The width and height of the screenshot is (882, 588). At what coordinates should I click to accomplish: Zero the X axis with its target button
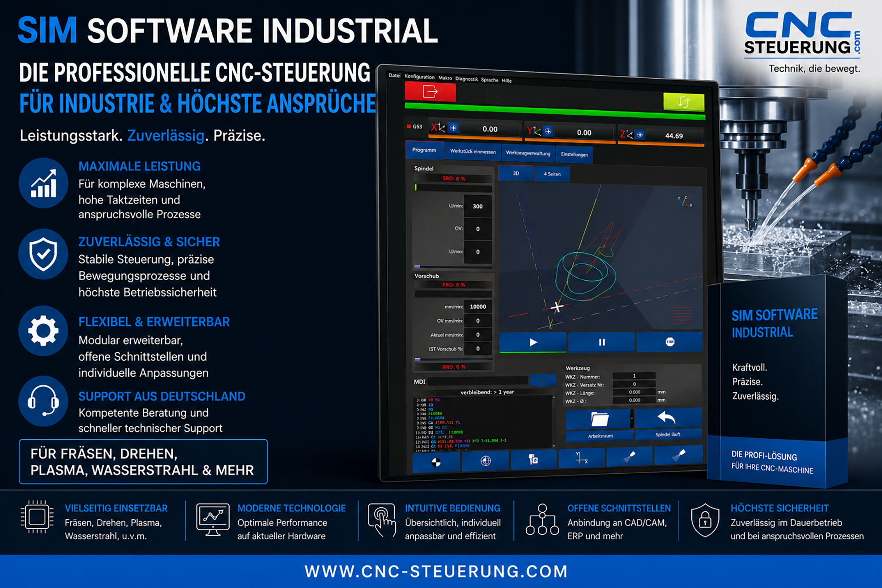pos(453,128)
